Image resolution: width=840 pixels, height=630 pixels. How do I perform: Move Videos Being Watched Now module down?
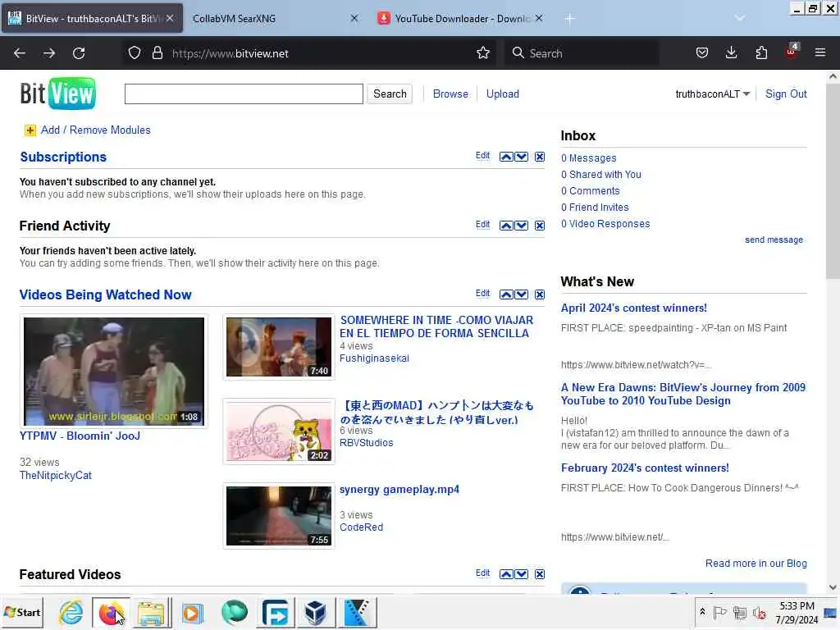tap(521, 294)
